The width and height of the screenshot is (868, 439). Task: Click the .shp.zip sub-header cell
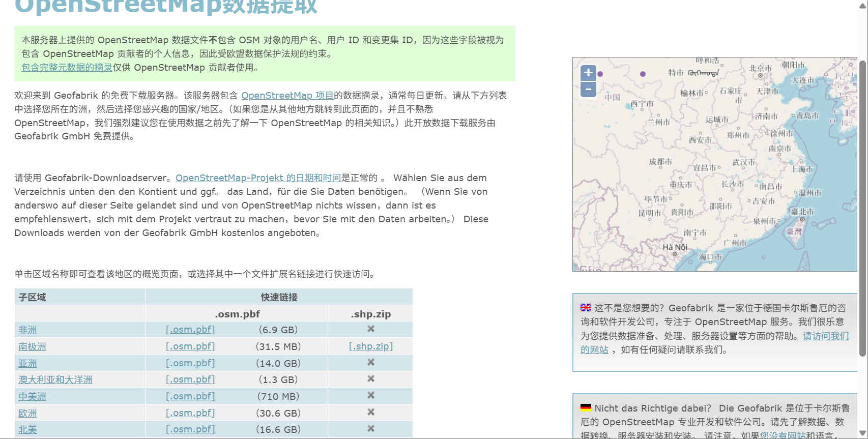pyautogui.click(x=371, y=314)
